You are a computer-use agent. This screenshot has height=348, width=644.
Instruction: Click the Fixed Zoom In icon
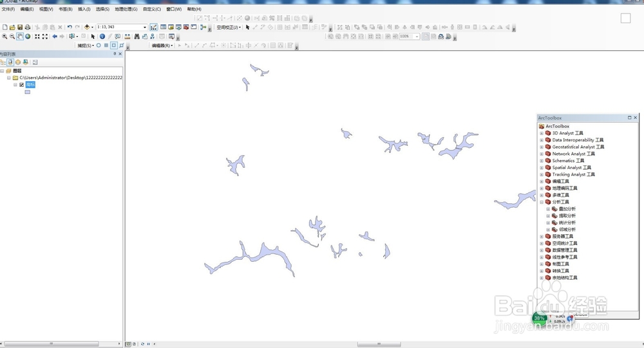37,36
